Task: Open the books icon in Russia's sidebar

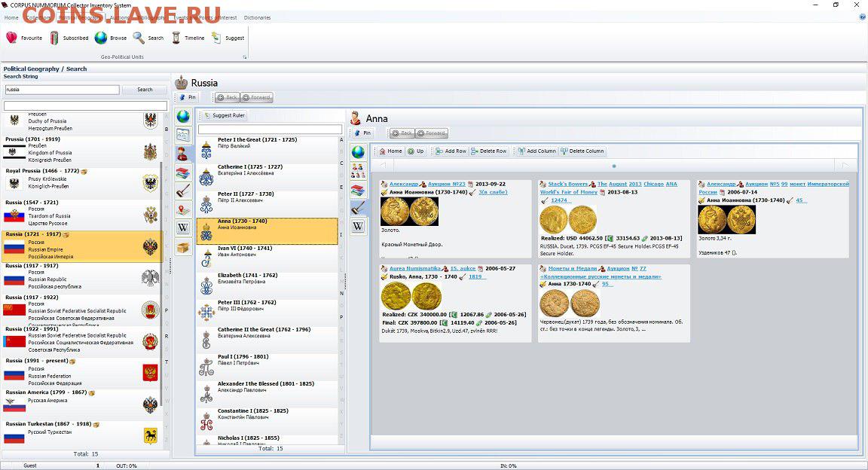Action: (x=183, y=172)
